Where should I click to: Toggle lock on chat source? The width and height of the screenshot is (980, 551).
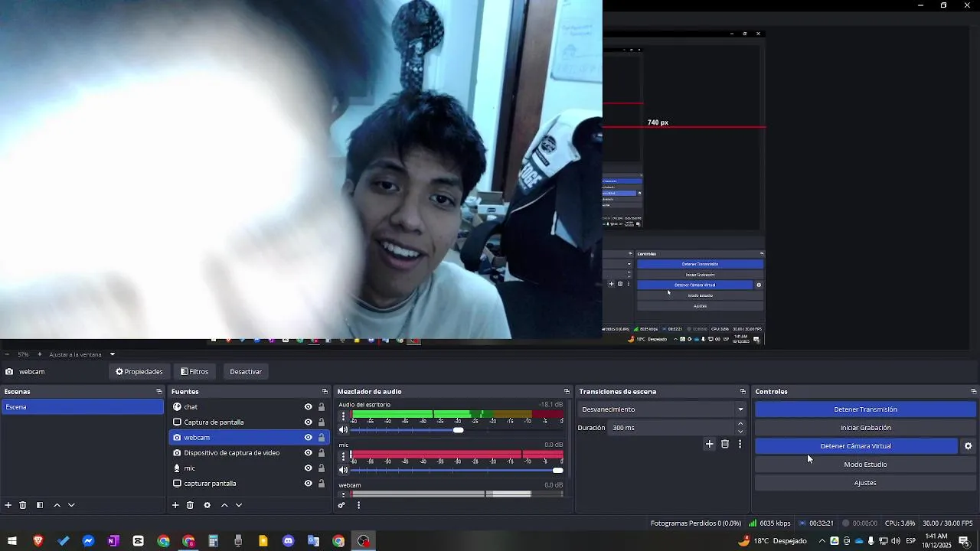[322, 407]
